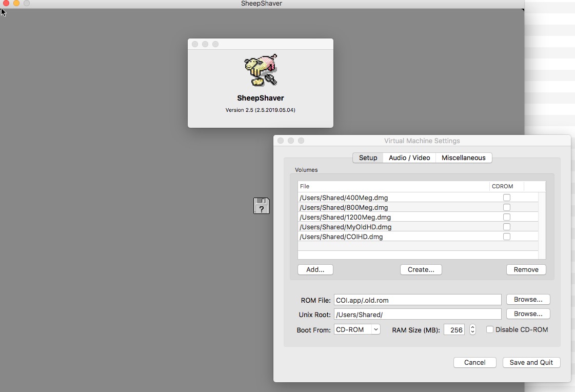Toggle CDROM checkbox for 800Meg.dmg
The width and height of the screenshot is (575, 392).
pyautogui.click(x=506, y=208)
